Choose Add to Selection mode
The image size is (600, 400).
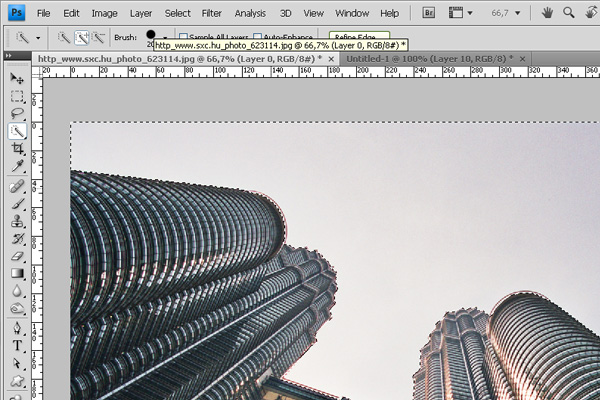click(x=82, y=38)
